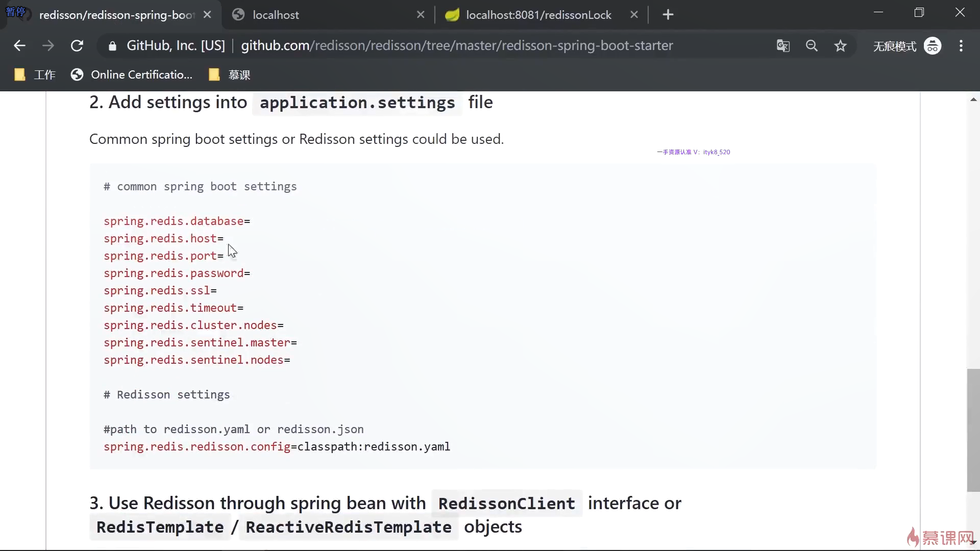Image resolution: width=980 pixels, height=551 pixels.
Task: Click the scroll-up arrow of the scrollbar
Action: point(973,99)
